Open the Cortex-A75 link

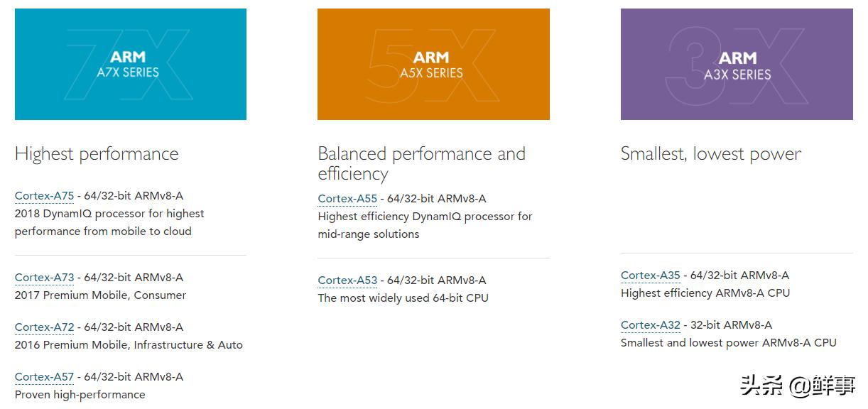pos(44,196)
